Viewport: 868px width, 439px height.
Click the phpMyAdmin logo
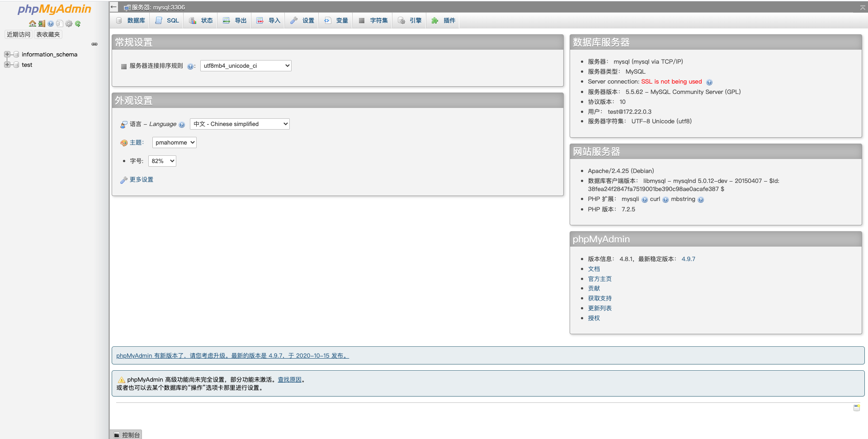(x=53, y=9)
